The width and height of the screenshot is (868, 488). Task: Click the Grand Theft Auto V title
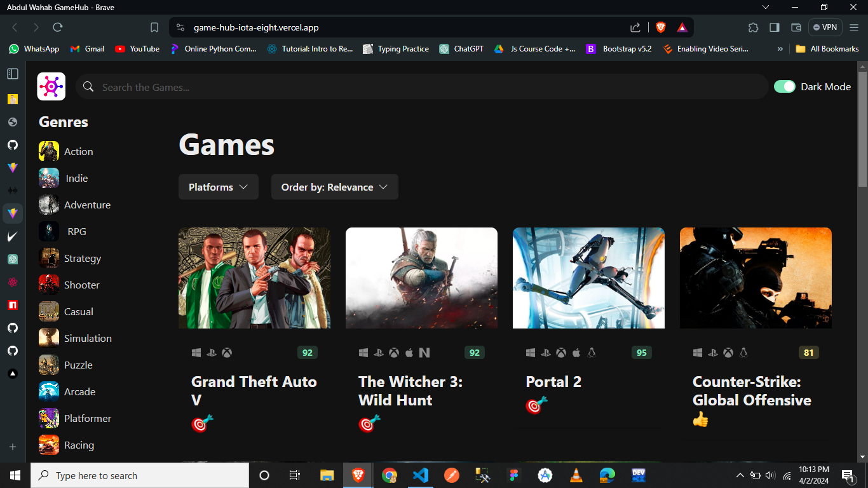point(254,391)
